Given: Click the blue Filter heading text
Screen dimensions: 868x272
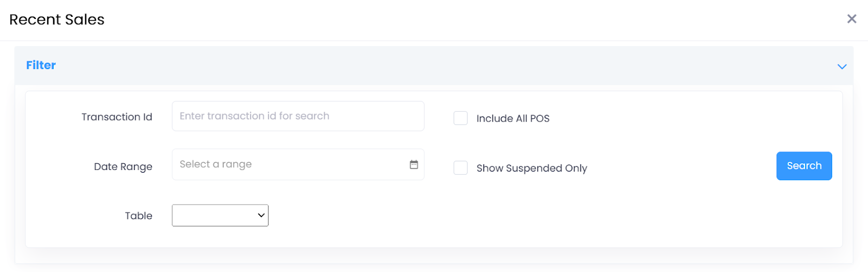Looking at the screenshot, I should (x=41, y=65).
